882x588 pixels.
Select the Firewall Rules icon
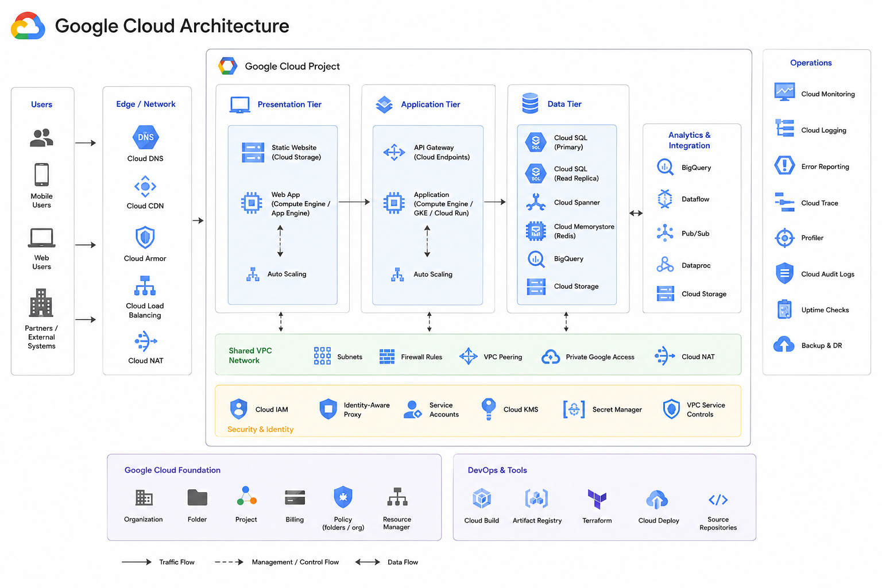pos(387,357)
